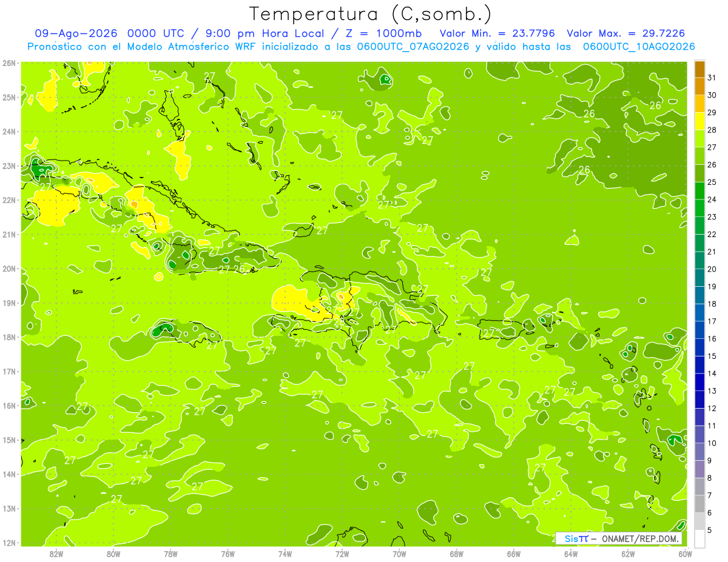This screenshot has width=728, height=562.
Task: Click the '82W' longitude axis label
Action: 56,554
